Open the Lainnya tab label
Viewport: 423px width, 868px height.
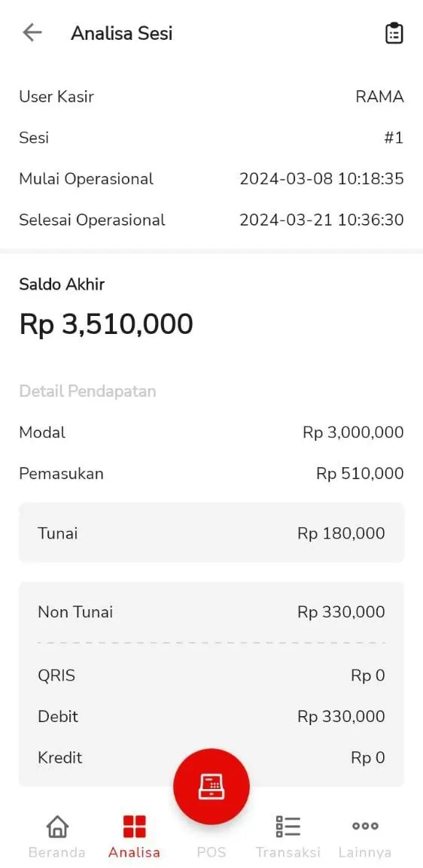tap(365, 852)
